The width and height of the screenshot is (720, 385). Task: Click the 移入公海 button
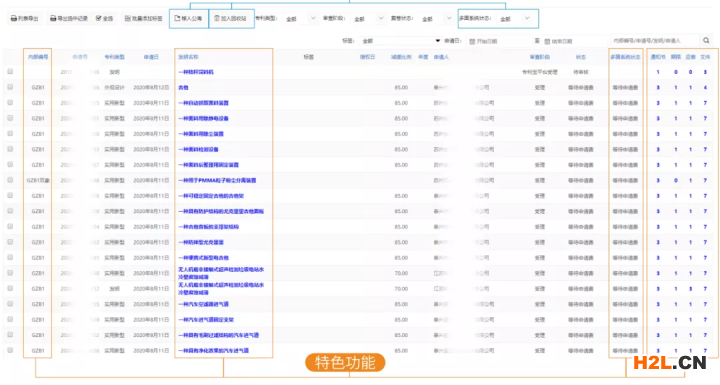(188, 18)
